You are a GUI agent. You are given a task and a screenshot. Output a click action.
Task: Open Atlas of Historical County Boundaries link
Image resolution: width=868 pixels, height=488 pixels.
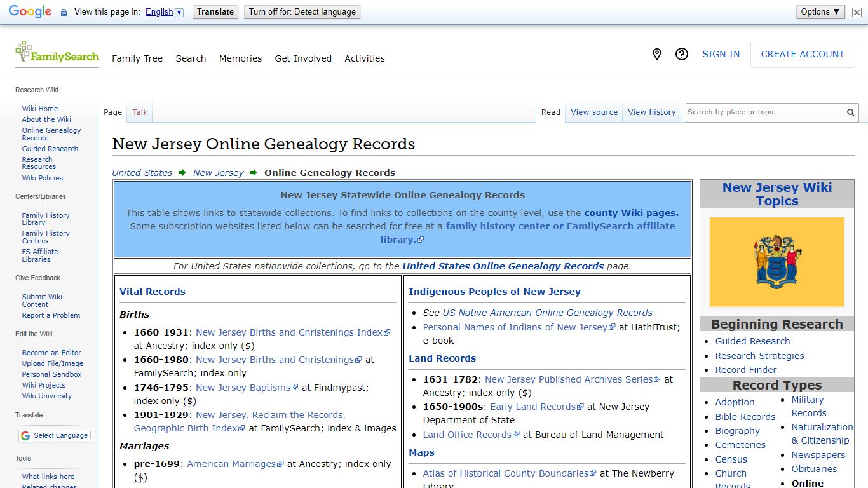[510, 473]
